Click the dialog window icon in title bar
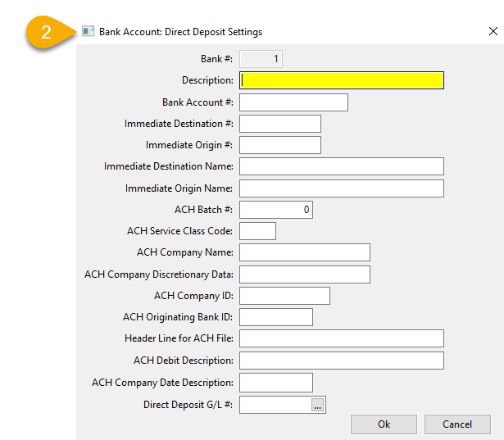Viewport: 504px width, 440px height. pyautogui.click(x=88, y=31)
